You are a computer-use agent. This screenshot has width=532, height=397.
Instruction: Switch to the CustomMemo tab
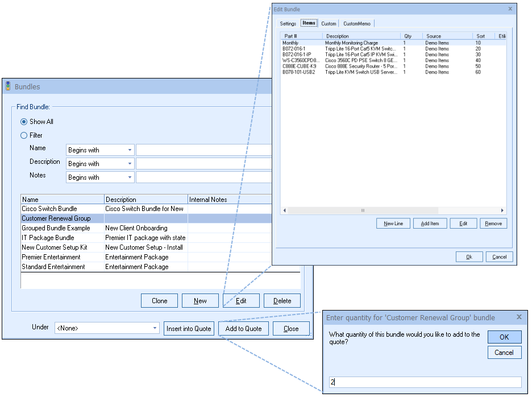pos(357,23)
